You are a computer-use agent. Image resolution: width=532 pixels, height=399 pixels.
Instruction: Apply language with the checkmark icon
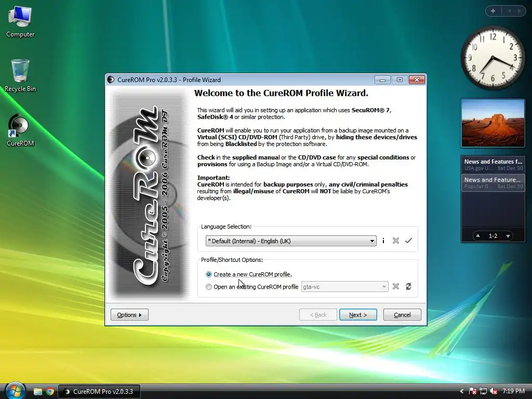pos(408,241)
